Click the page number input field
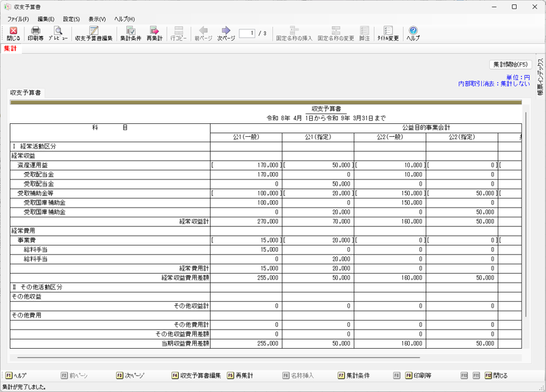546x392 pixels. tap(247, 33)
